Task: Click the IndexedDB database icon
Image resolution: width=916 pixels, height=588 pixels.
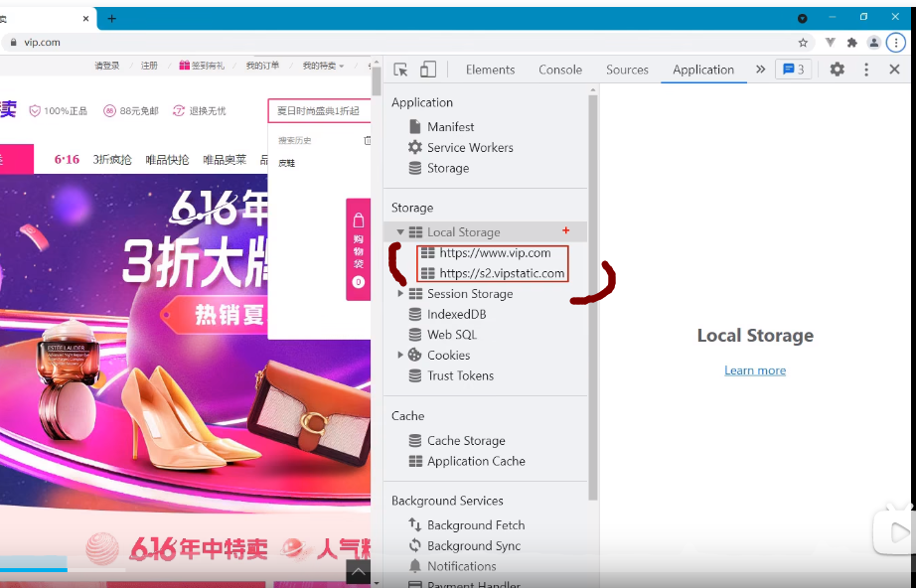Action: pyautogui.click(x=414, y=314)
